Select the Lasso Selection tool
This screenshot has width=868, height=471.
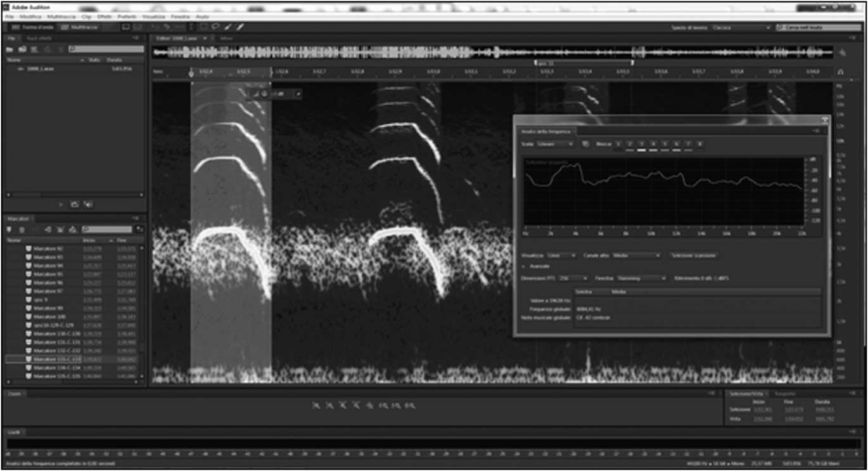(x=214, y=27)
